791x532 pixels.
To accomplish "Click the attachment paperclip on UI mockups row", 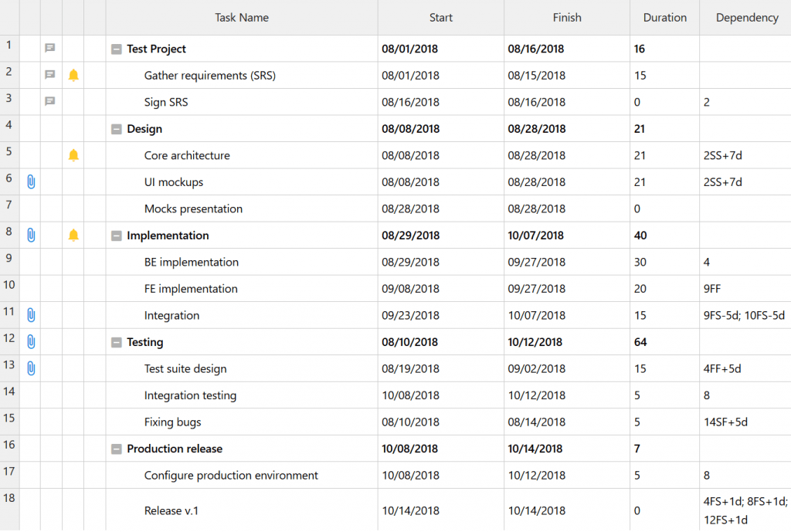I will [x=31, y=182].
